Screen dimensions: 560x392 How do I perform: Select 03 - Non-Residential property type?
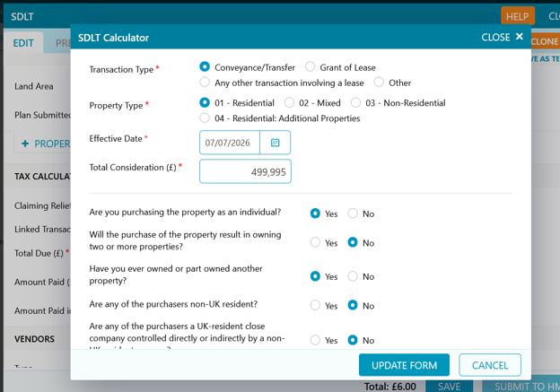click(355, 103)
